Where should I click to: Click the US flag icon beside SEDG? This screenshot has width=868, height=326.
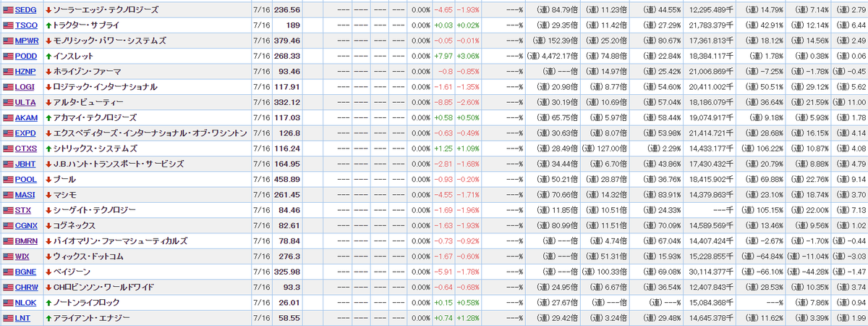tap(8, 9)
